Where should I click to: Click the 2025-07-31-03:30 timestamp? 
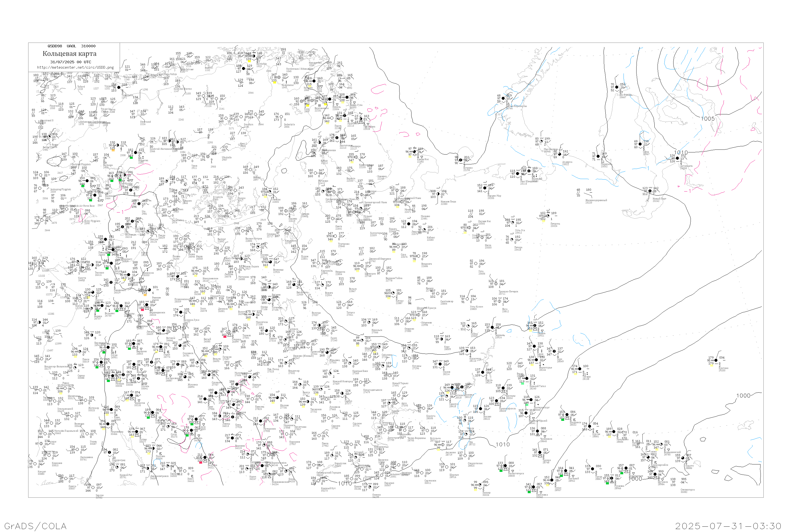(728, 526)
